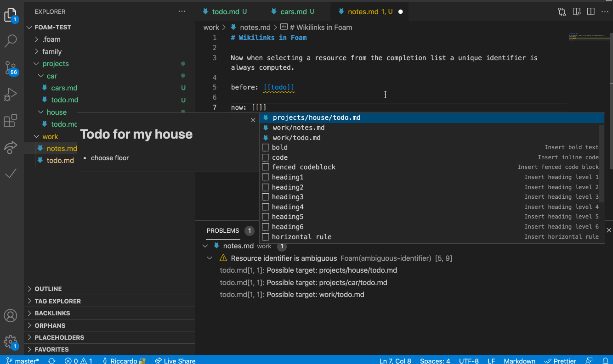613x364 pixels.
Task: Open the Search view
Action: click(x=10, y=41)
